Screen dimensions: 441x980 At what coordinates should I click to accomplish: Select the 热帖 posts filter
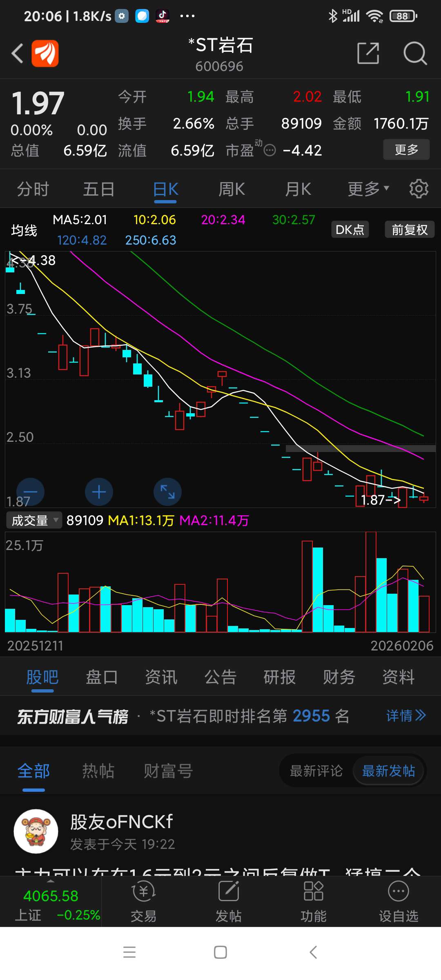pos(98,771)
